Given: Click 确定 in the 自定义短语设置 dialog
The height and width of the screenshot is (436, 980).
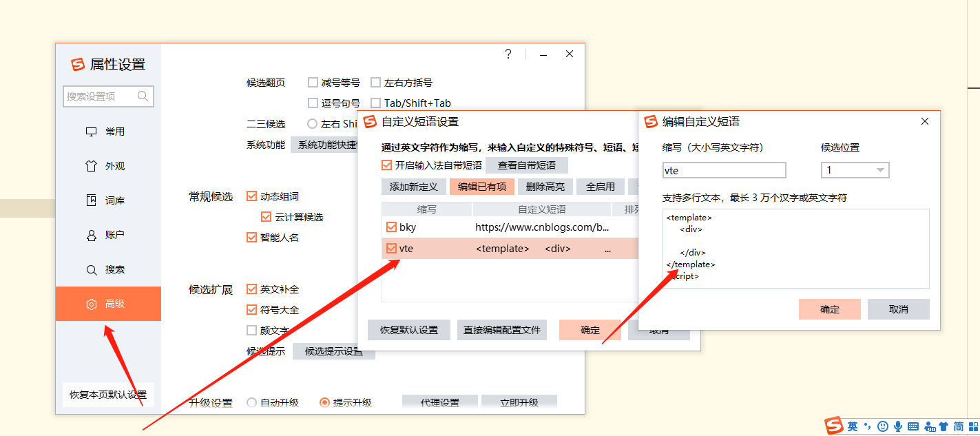Looking at the screenshot, I should pyautogui.click(x=590, y=330).
